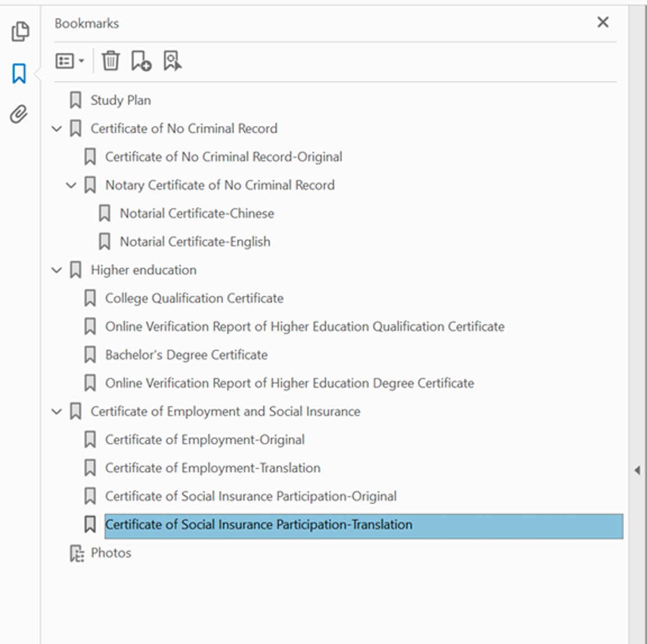Image resolution: width=647 pixels, height=644 pixels.
Task: Close the Bookmarks panel
Action: [x=603, y=23]
